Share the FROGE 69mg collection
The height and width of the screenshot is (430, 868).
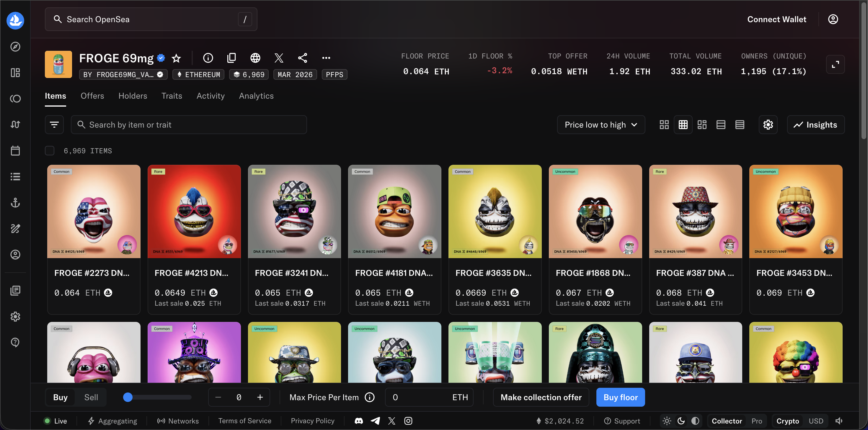pos(303,58)
